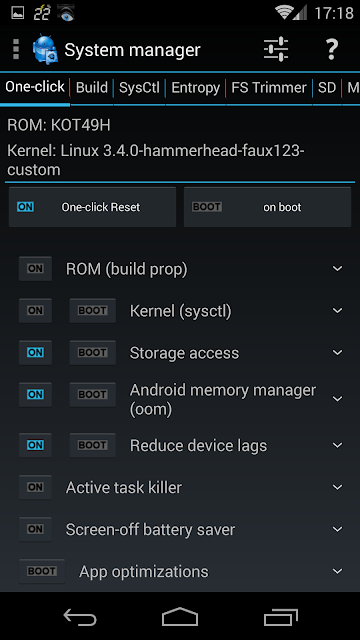
Task: Switch to the FS Trimmer tab
Action: 269,88
